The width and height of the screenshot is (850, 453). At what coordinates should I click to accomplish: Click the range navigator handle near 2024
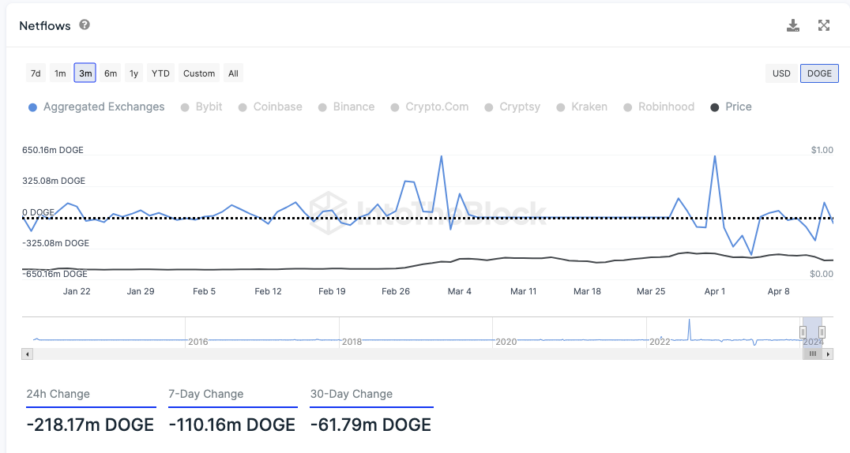point(802,332)
